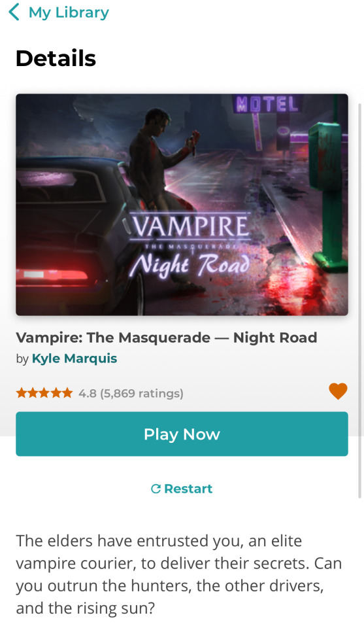The width and height of the screenshot is (364, 628).
Task: Start the game with Play Now
Action: [x=182, y=434]
